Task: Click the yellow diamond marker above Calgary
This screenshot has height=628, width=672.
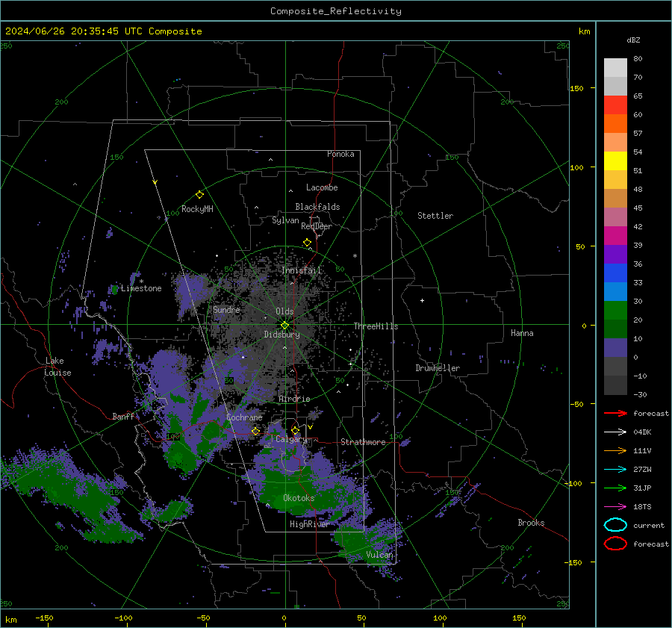Action: [295, 430]
